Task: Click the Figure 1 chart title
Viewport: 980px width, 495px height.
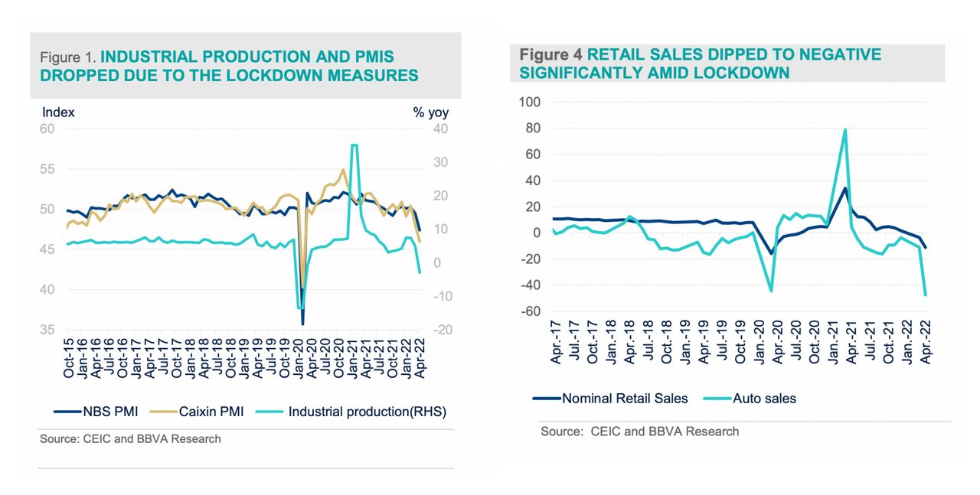Action: 230,66
